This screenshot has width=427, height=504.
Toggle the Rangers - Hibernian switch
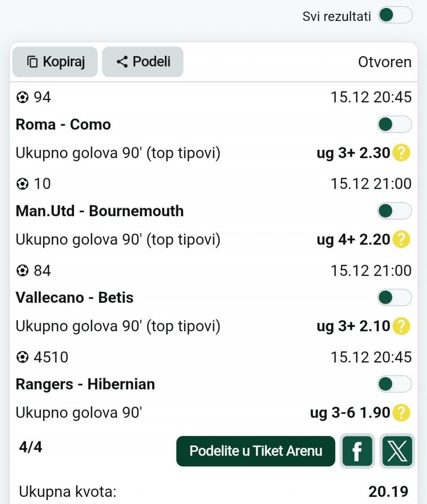click(x=395, y=384)
